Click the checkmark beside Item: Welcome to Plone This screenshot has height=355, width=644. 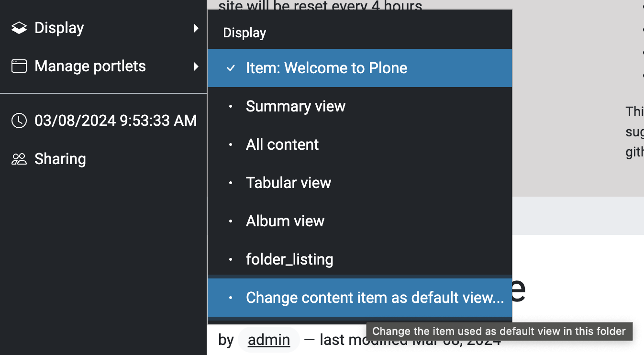(x=231, y=68)
